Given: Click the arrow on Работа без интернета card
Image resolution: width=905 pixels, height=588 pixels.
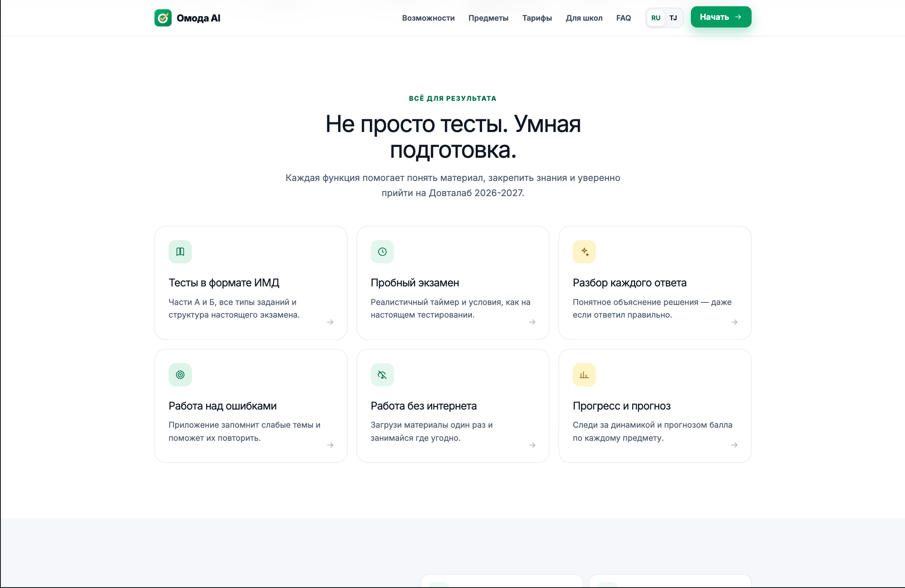Looking at the screenshot, I should 532,445.
